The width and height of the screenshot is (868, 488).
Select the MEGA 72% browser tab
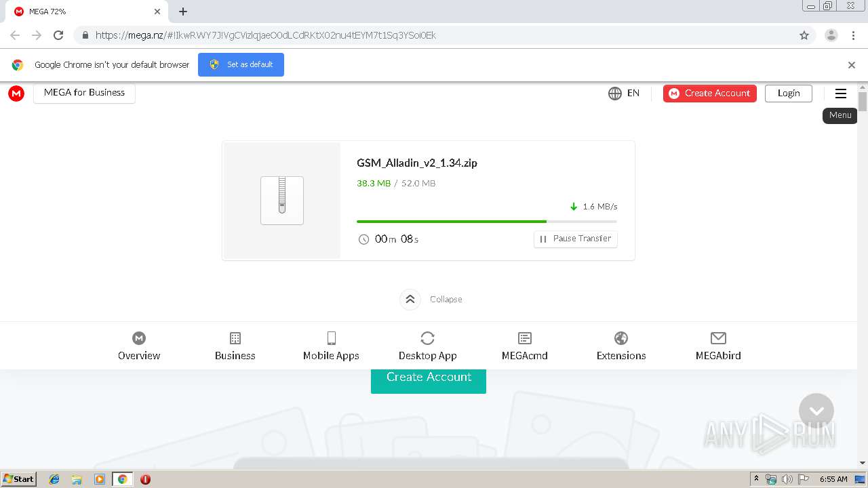(x=86, y=12)
